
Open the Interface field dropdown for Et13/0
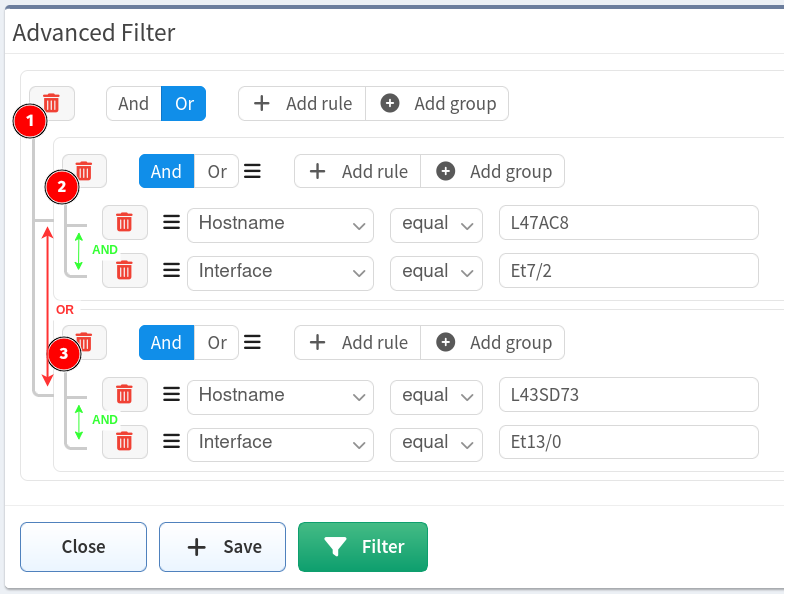click(280, 444)
